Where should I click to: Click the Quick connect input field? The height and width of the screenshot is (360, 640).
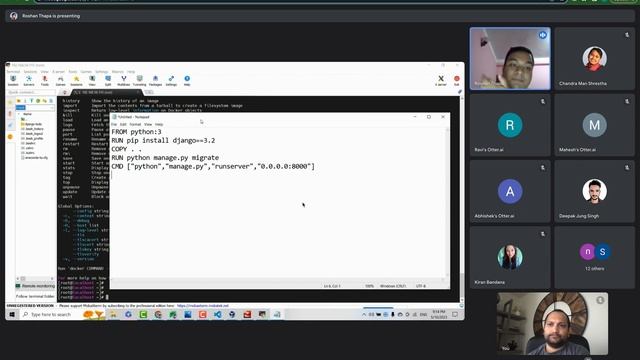pos(31,92)
